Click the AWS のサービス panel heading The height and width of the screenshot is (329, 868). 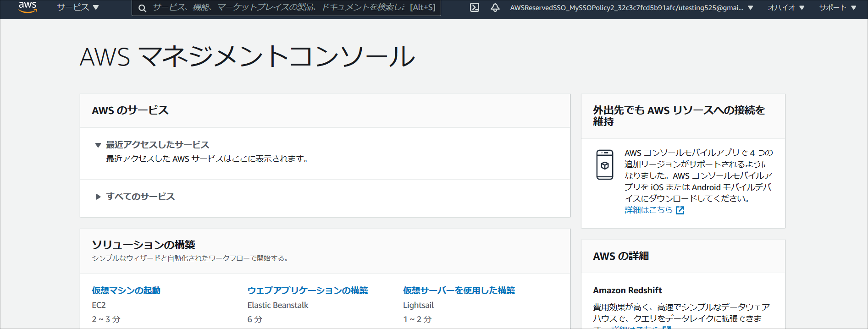tap(130, 110)
